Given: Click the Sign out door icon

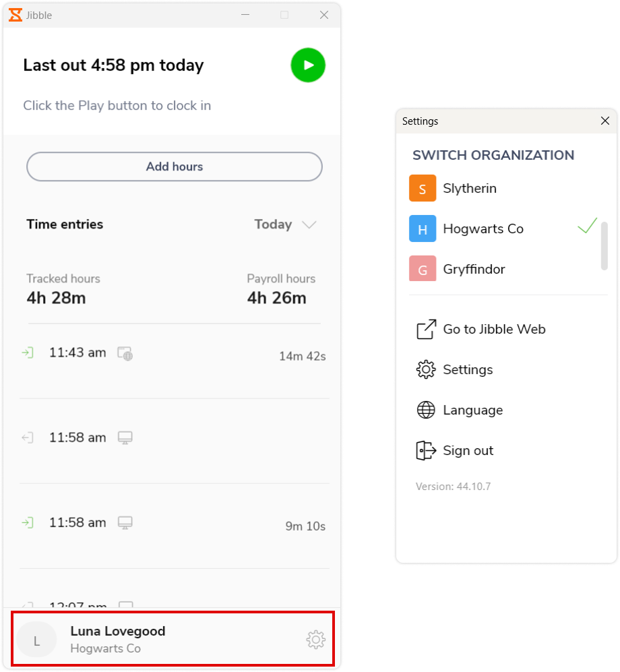Looking at the screenshot, I should [427, 450].
